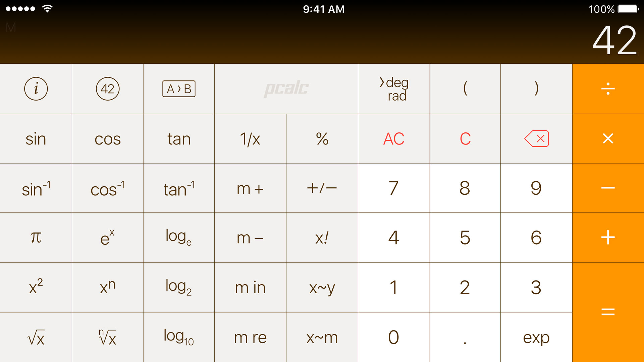Select the pi constant key

coord(36,237)
